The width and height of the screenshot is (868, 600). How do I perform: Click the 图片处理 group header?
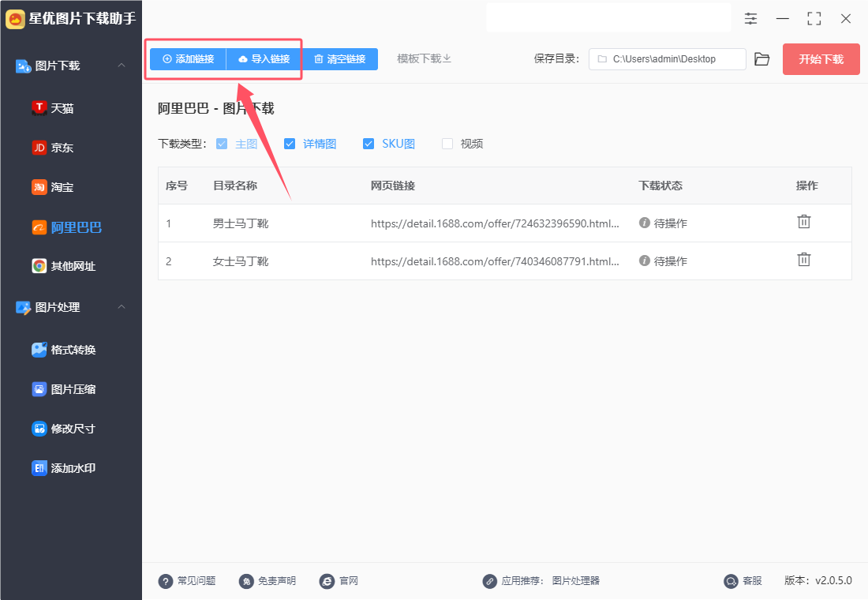click(71, 307)
